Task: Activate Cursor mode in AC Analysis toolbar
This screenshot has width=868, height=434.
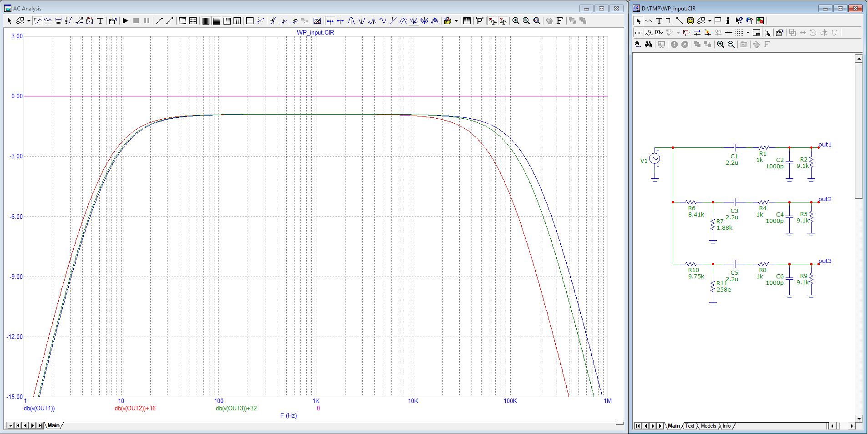Action: 48,20
